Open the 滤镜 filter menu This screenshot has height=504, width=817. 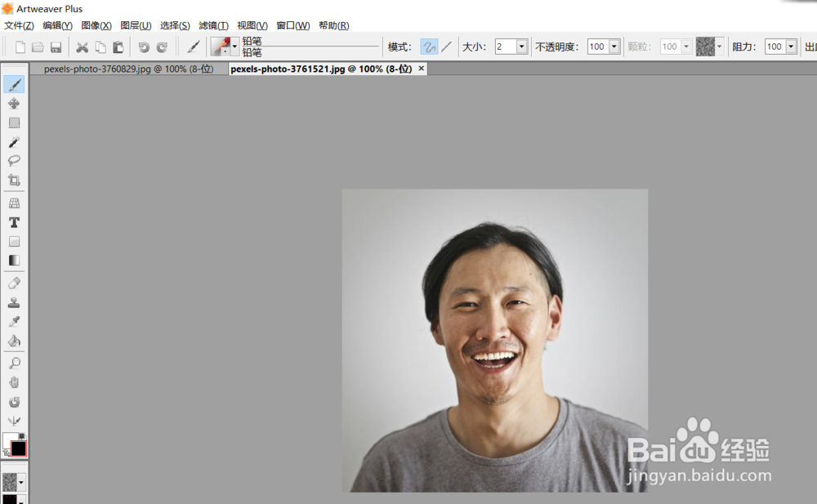[213, 25]
